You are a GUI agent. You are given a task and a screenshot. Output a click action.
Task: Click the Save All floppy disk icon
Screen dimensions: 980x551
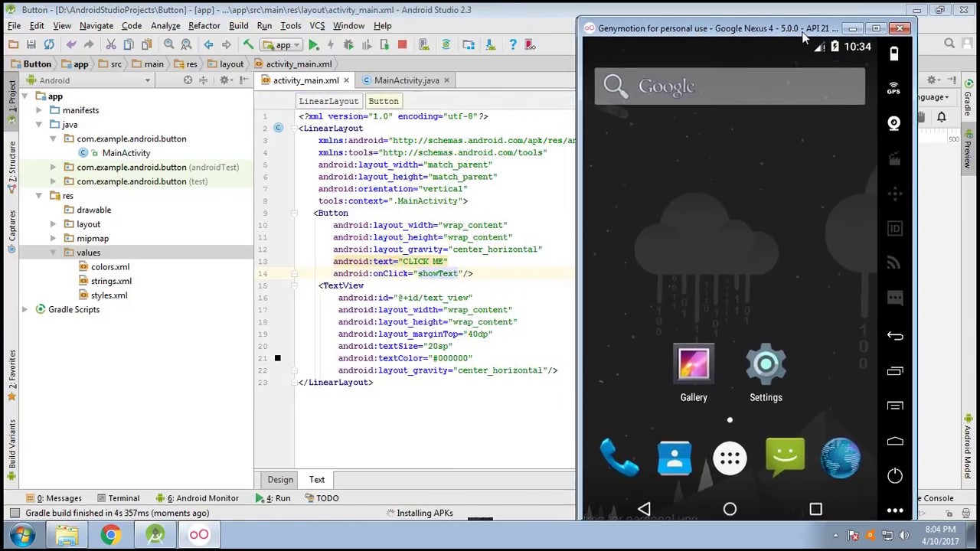(31, 45)
